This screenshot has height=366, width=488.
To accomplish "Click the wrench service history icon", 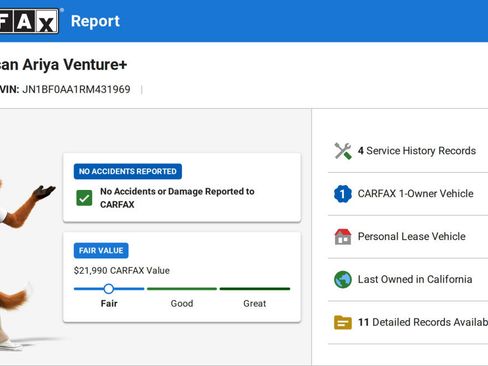I will 343,151.
